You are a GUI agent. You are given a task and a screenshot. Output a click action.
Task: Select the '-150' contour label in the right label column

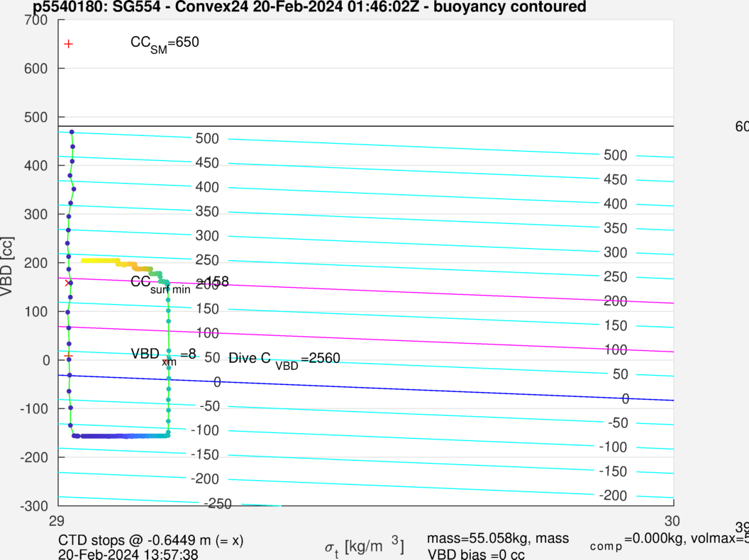(613, 471)
